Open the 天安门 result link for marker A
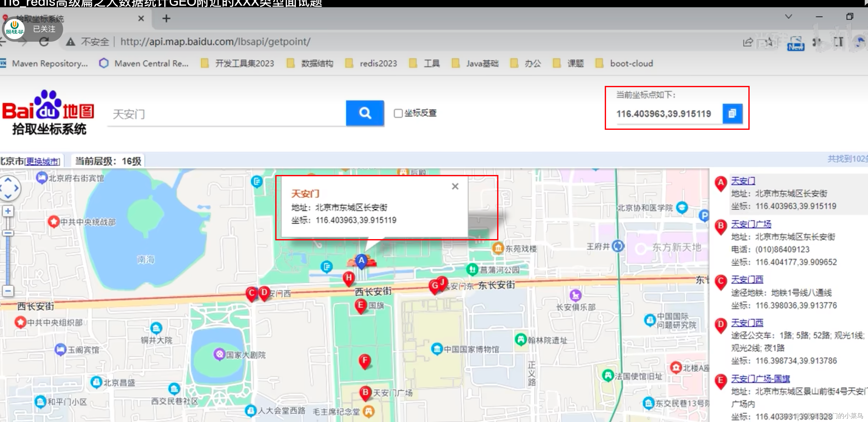The image size is (868, 422). [743, 181]
